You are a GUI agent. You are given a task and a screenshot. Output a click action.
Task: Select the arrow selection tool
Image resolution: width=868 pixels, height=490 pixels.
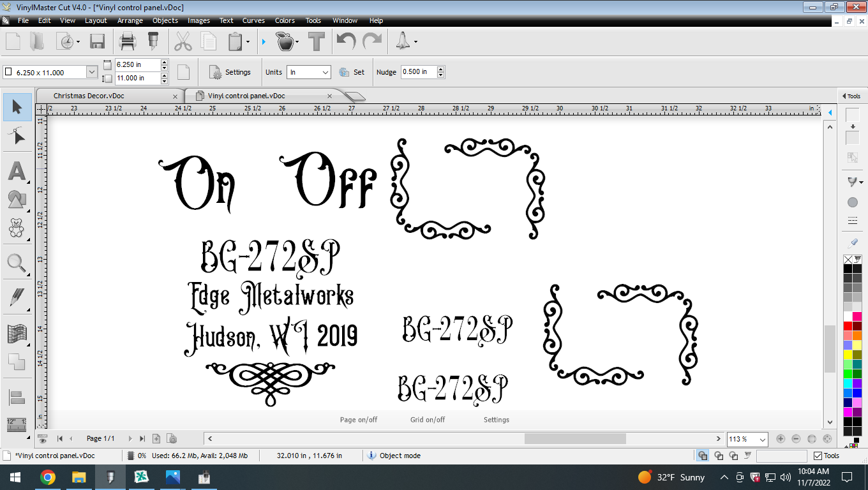(x=17, y=107)
